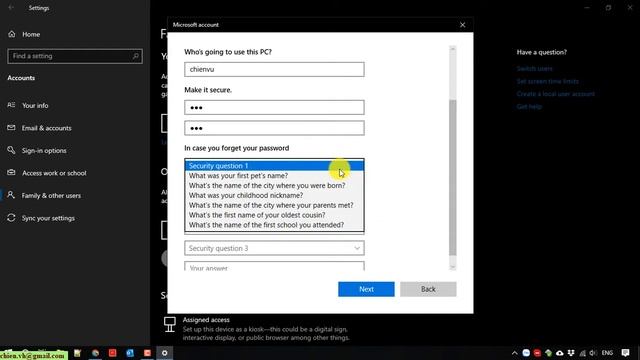Click the username field containing chienvu
This screenshot has height=360, width=640.
coord(274,69)
